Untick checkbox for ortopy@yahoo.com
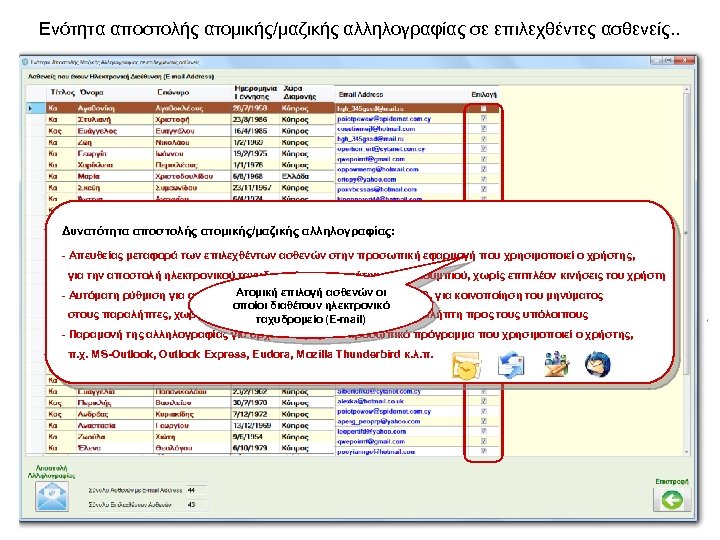The height and width of the screenshot is (540, 720). (484, 179)
